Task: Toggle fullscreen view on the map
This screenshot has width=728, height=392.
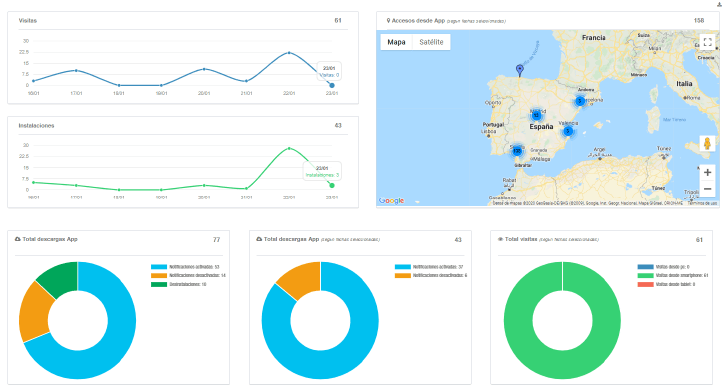Action: coord(707,42)
